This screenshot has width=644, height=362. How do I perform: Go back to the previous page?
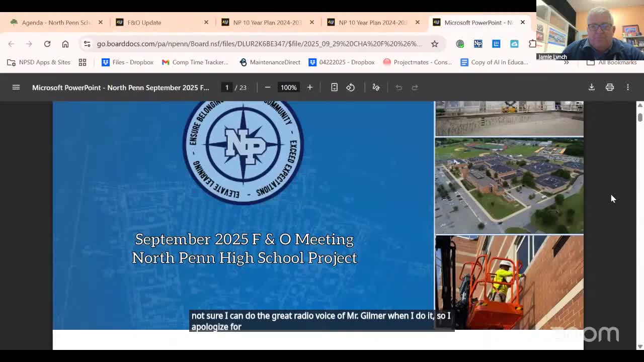coord(11,44)
